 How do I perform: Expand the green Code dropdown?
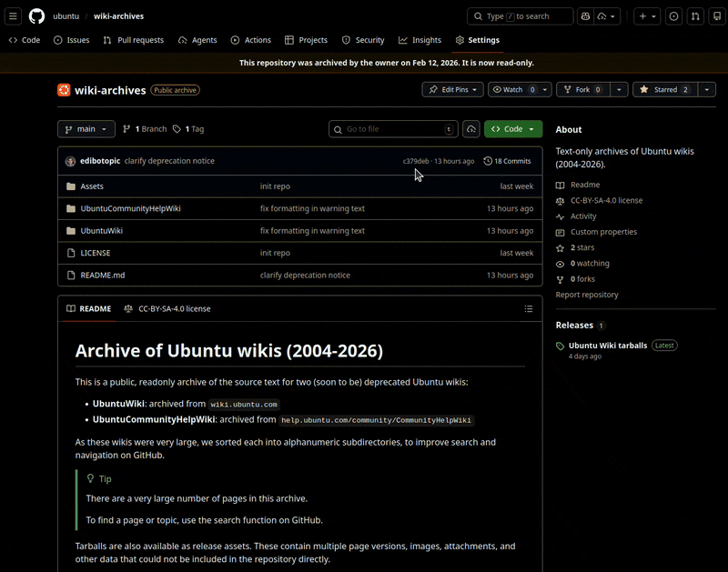(513, 129)
